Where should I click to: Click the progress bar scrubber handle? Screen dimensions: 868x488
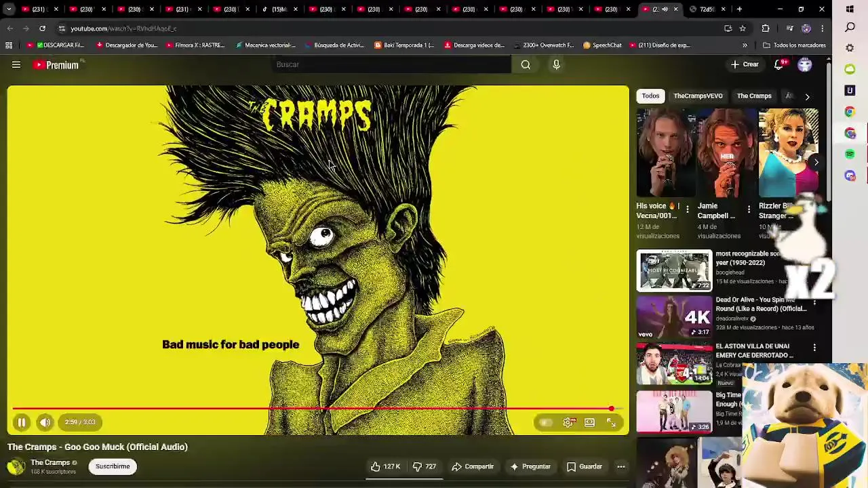[x=611, y=409]
